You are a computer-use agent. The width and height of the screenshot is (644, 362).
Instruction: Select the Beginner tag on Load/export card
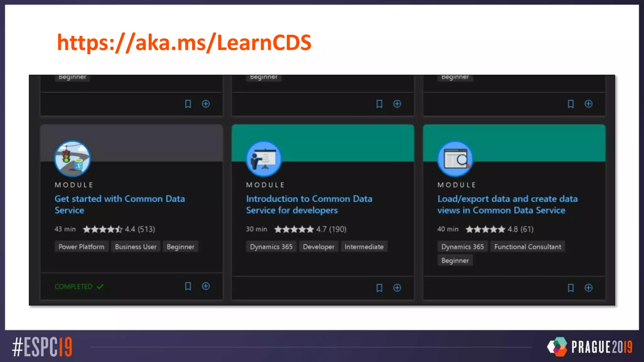455,261
